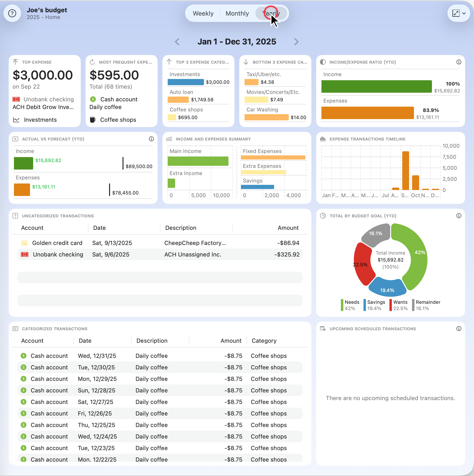Click the Unobank checking bank icon
The height and width of the screenshot is (476, 474).
tap(25, 254)
